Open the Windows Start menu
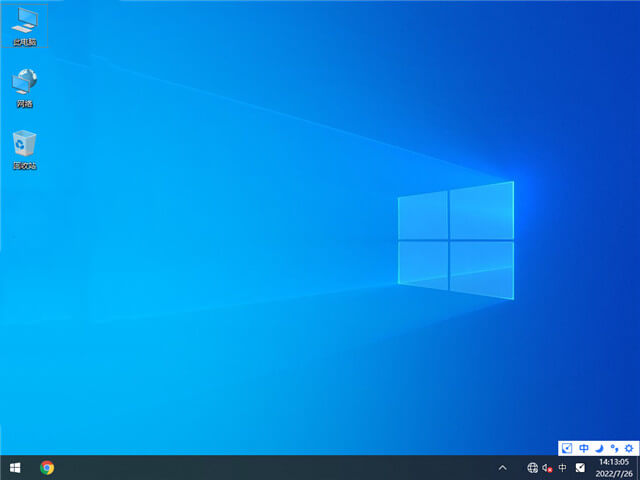 click(15, 468)
